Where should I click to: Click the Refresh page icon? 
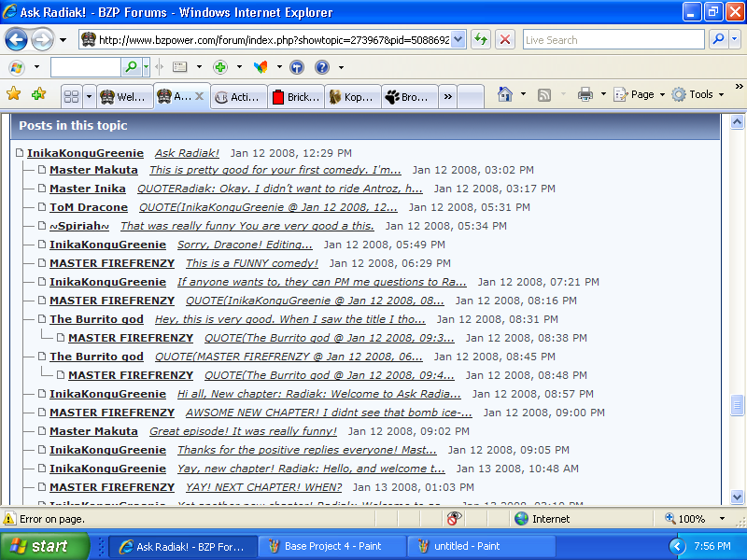[x=481, y=39]
